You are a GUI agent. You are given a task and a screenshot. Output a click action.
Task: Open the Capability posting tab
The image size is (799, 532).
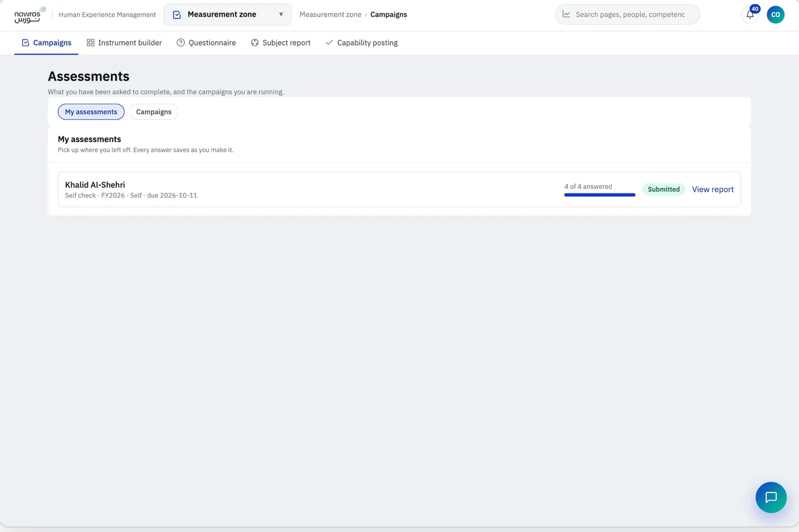coord(361,43)
